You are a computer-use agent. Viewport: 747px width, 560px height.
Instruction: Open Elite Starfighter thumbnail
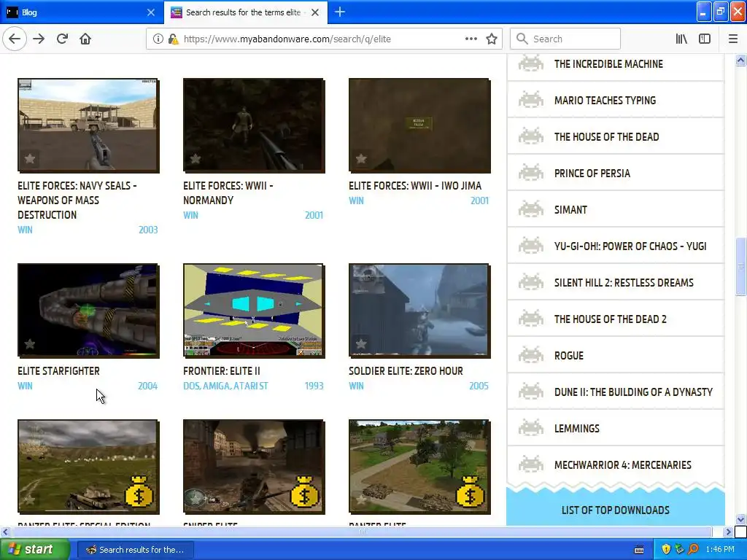[88, 311]
